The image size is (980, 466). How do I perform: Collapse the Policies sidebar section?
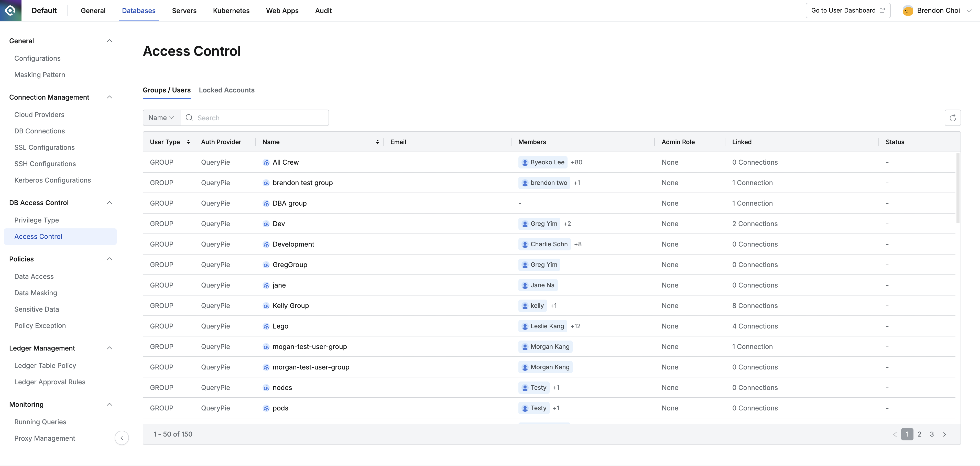click(x=110, y=259)
